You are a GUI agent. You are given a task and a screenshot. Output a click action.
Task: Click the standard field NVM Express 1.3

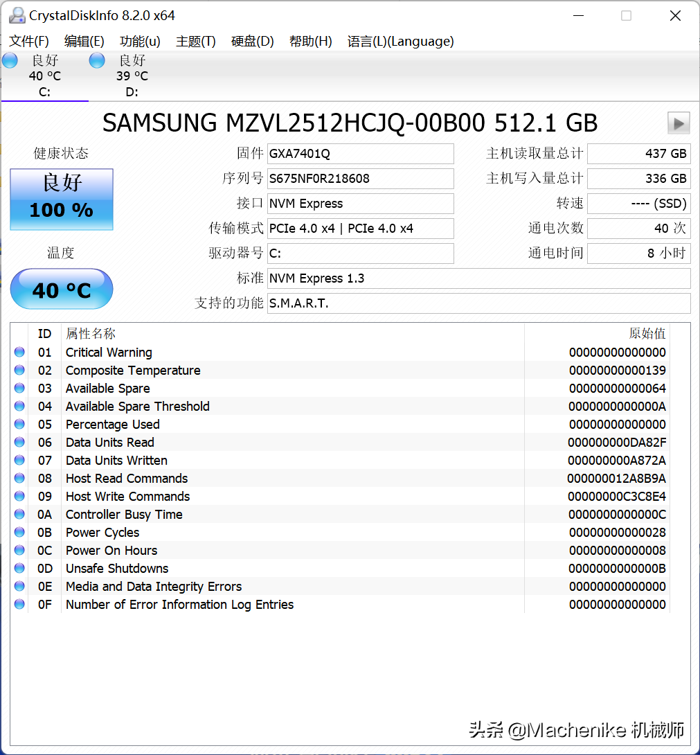tap(478, 278)
